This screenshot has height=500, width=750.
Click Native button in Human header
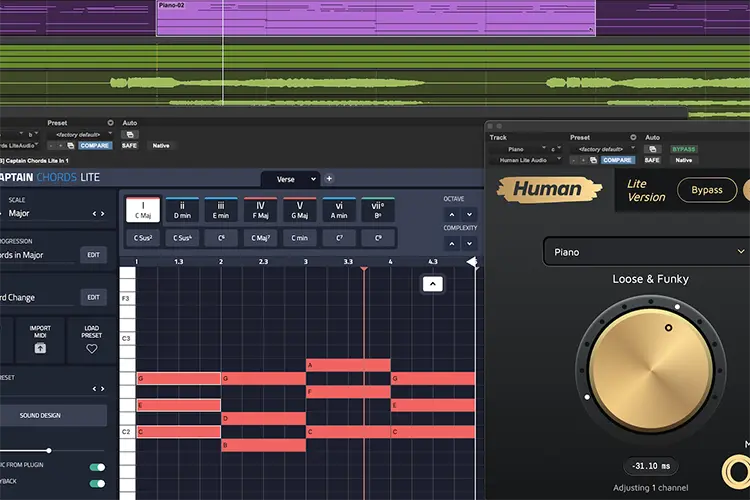click(684, 160)
